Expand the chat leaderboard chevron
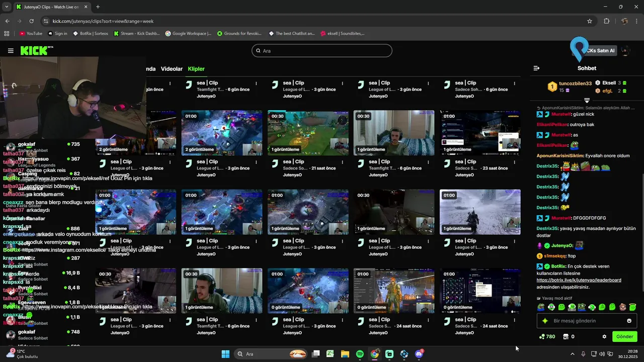 click(x=587, y=101)
